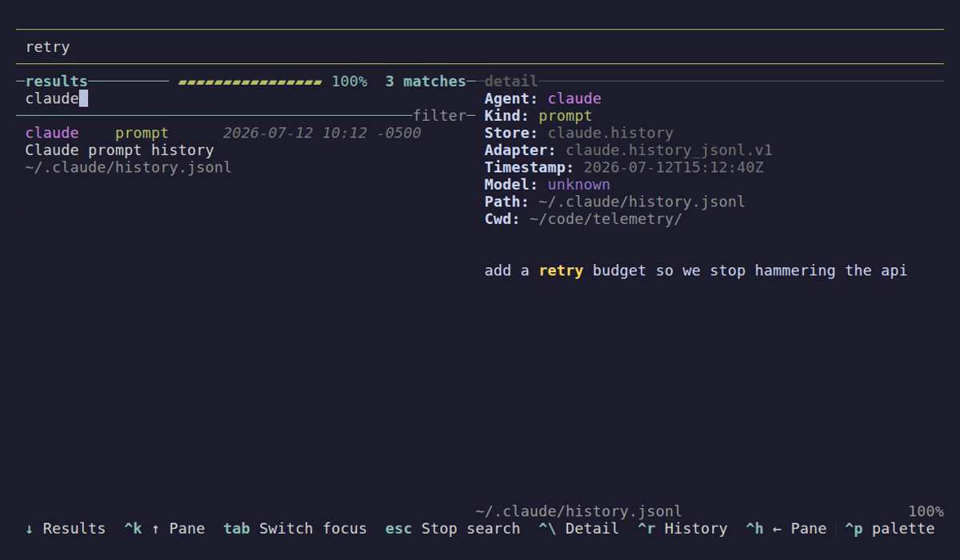The image size is (960, 560).
Task: Click footer file path '~/.claude/history.jsonl'
Action: click(x=578, y=511)
